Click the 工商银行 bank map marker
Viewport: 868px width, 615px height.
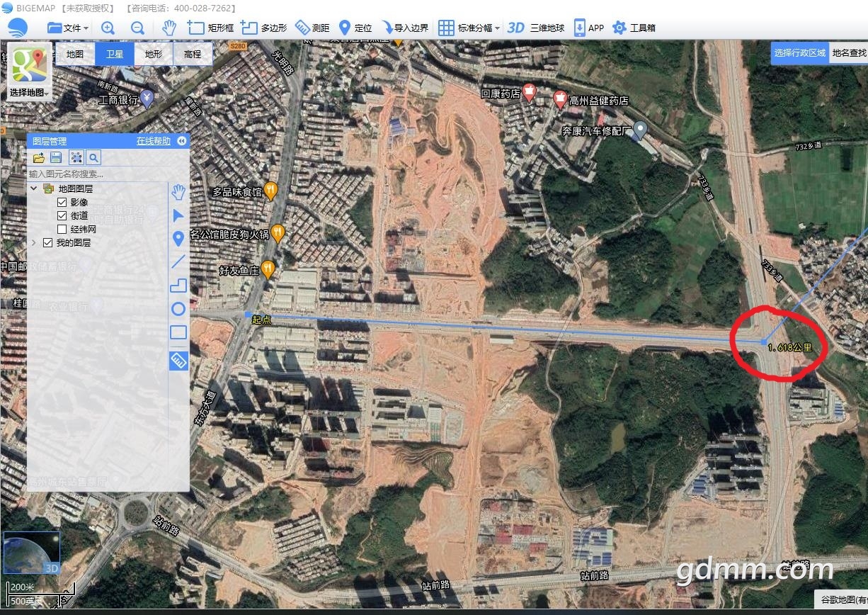coord(147,98)
